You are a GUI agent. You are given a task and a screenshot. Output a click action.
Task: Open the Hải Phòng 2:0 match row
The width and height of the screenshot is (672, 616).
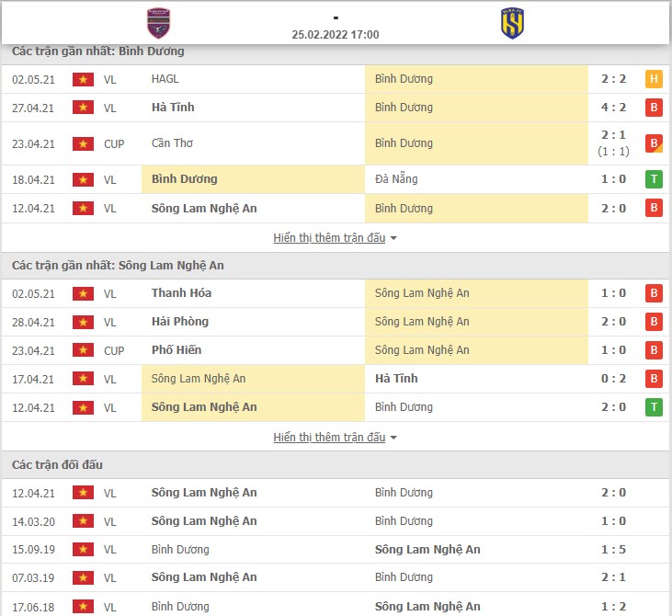pyautogui.click(x=336, y=322)
